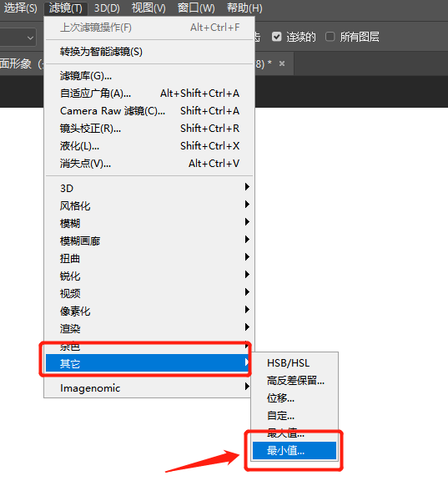Open 高反差保留... high pass filter

294,381
